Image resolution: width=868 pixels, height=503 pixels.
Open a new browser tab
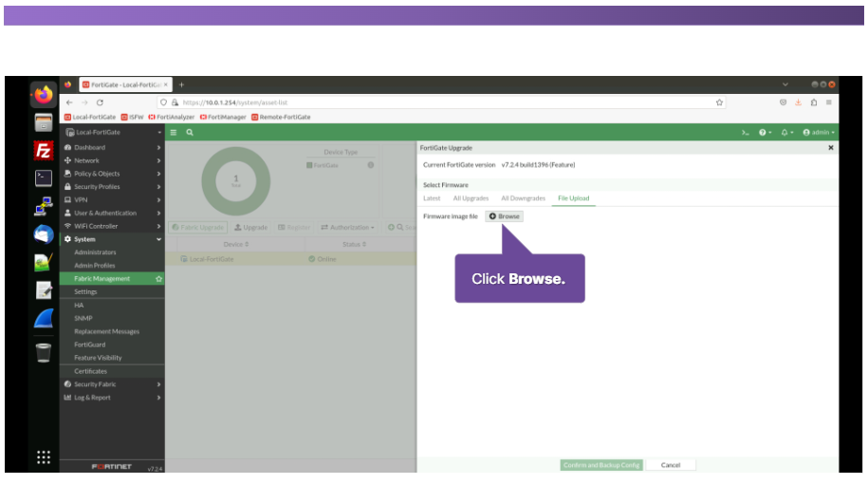click(x=181, y=84)
